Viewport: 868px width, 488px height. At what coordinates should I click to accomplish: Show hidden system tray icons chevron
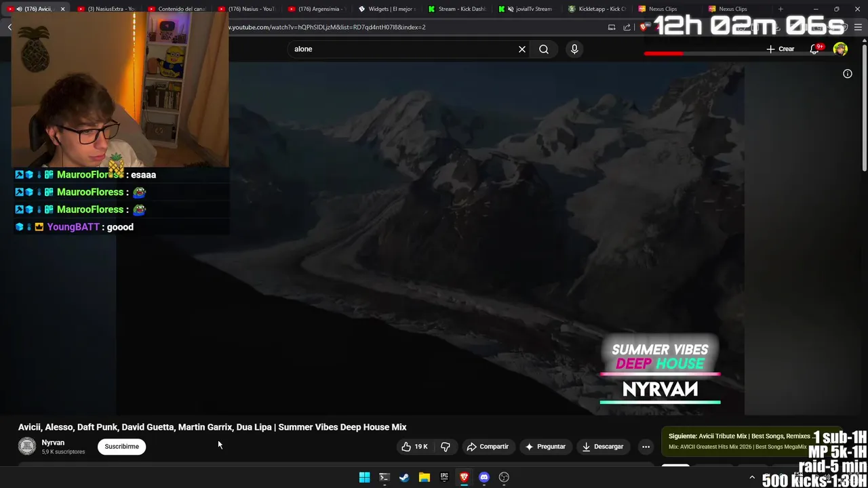point(752,478)
